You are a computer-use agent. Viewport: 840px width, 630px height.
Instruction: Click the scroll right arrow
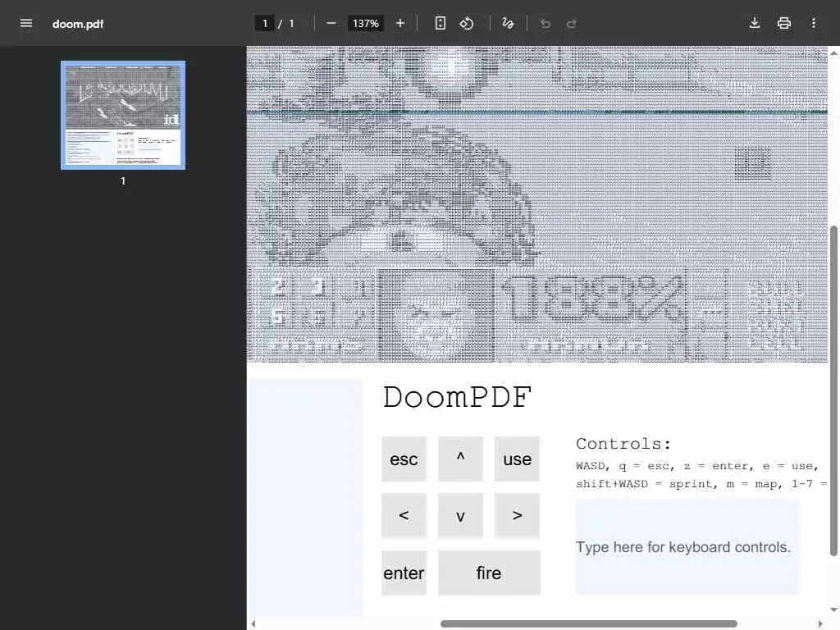point(820,623)
